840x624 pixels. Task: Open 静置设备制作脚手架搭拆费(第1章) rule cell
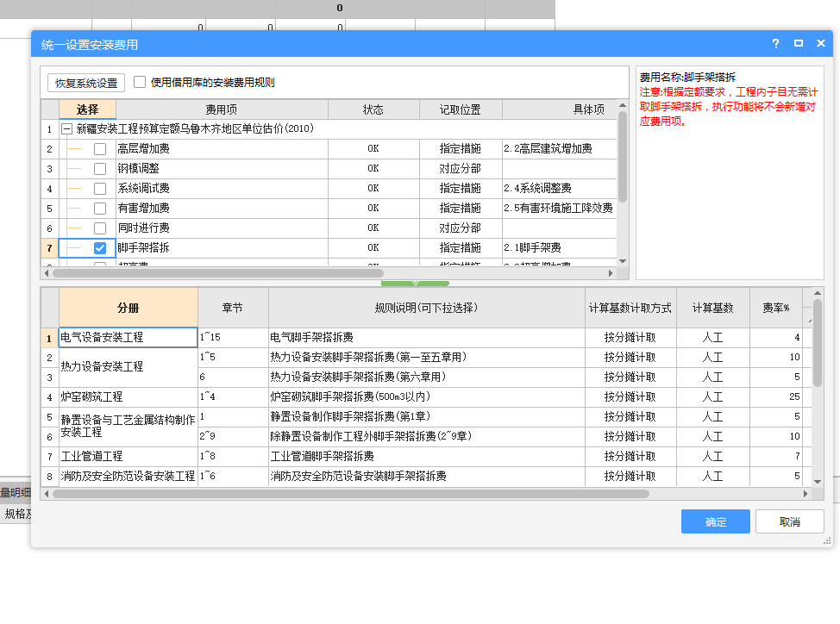[426, 417]
